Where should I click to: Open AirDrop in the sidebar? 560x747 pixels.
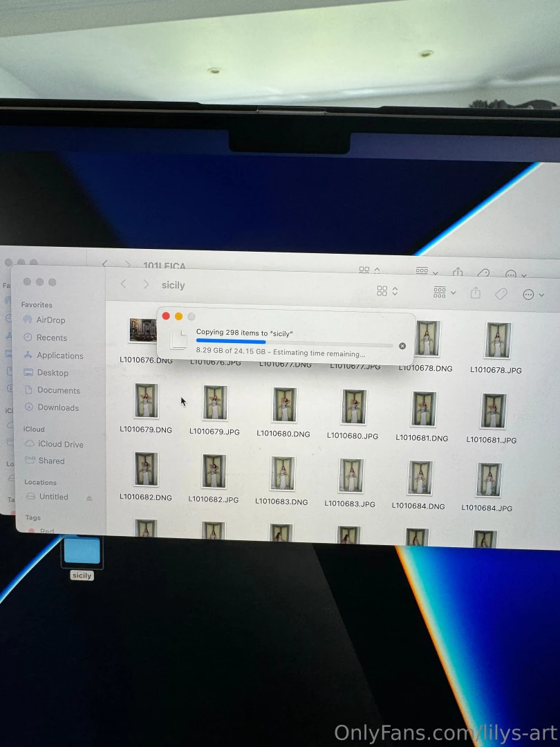50,320
